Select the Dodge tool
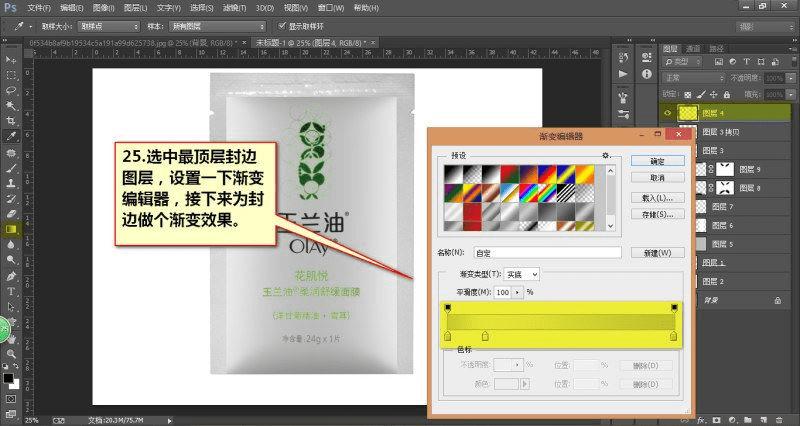 point(10,260)
